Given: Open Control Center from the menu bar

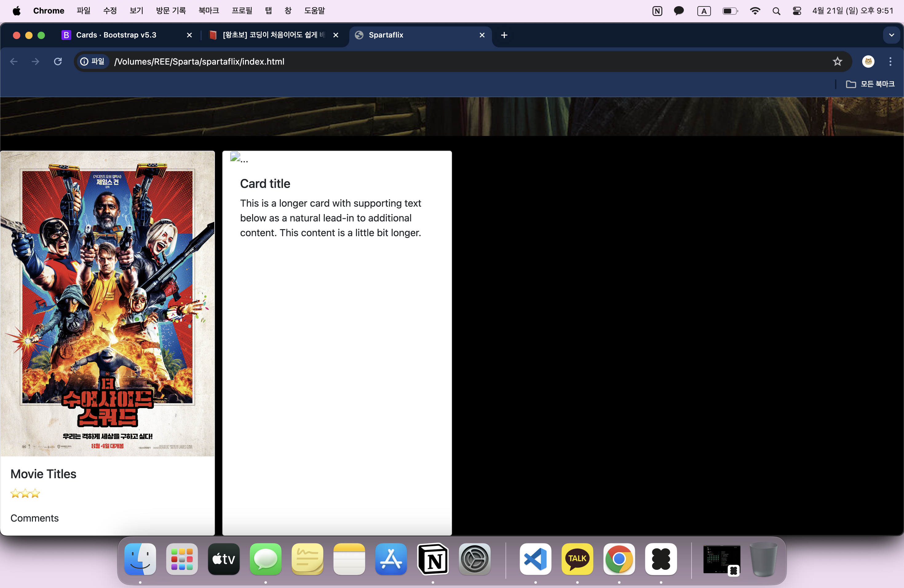Looking at the screenshot, I should pyautogui.click(x=797, y=11).
